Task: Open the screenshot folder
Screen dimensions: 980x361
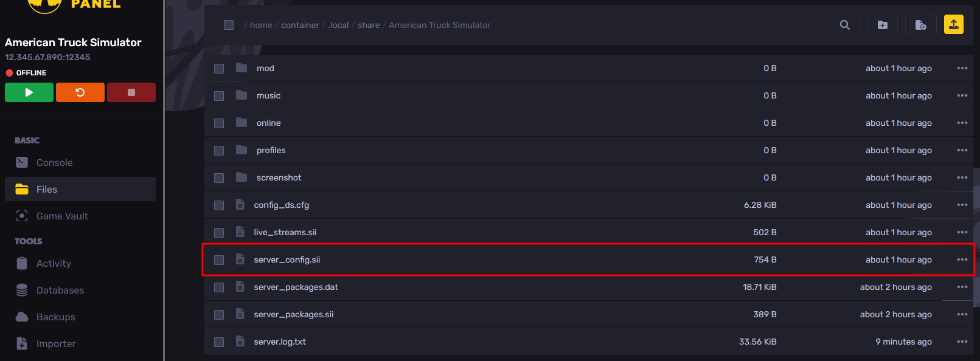Action: pyautogui.click(x=279, y=177)
